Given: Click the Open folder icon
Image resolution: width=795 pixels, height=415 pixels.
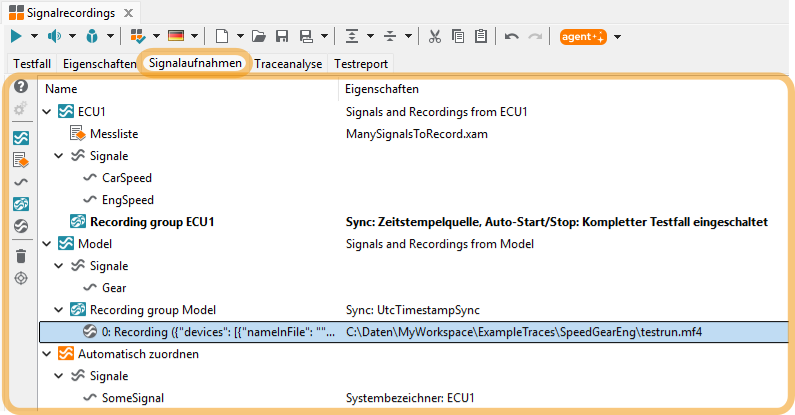Looking at the screenshot, I should point(259,36).
